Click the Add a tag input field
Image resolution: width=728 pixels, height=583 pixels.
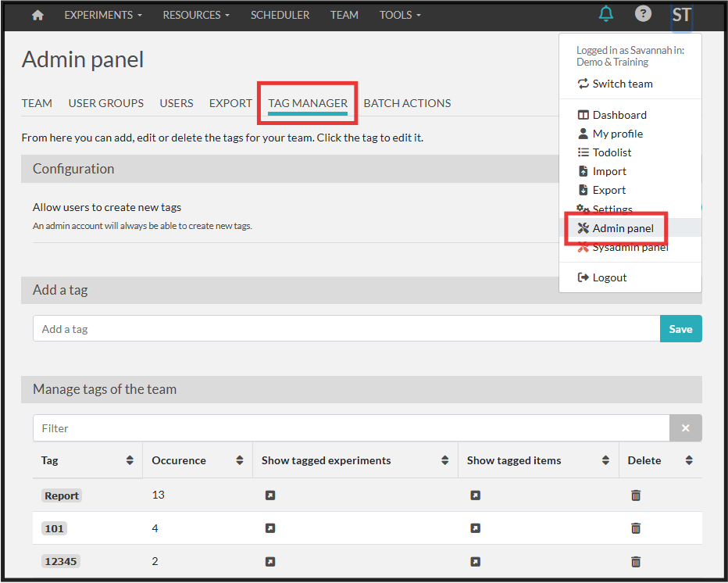pyautogui.click(x=346, y=329)
